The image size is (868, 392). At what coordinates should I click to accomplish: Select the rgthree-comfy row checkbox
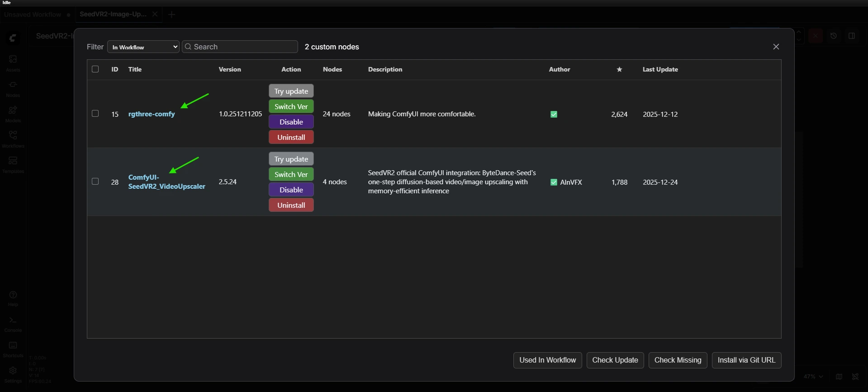click(95, 114)
